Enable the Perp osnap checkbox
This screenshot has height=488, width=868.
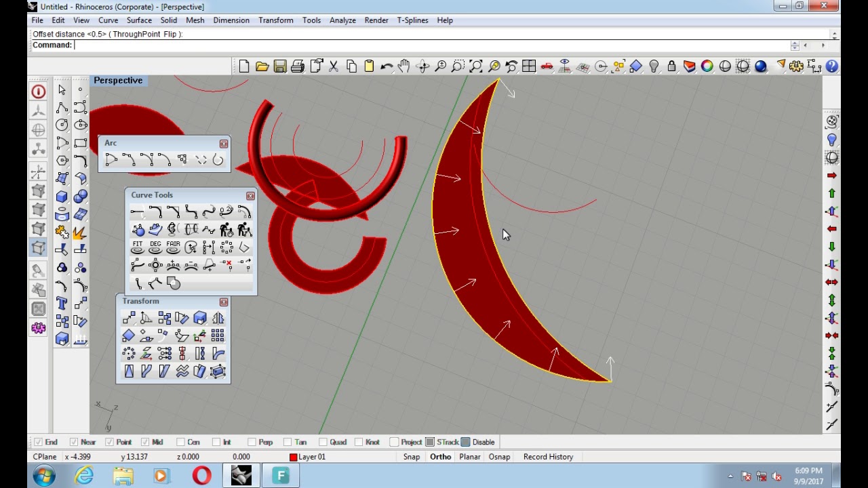pos(252,442)
